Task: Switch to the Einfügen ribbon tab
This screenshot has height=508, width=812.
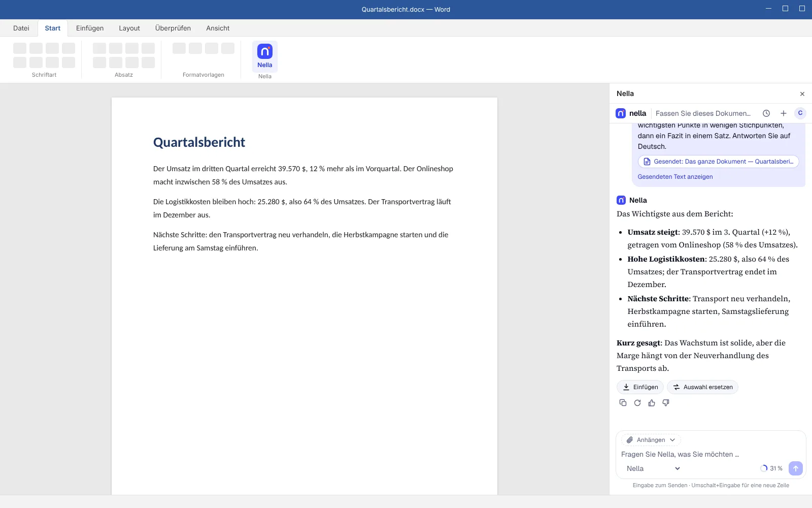Action: point(90,28)
